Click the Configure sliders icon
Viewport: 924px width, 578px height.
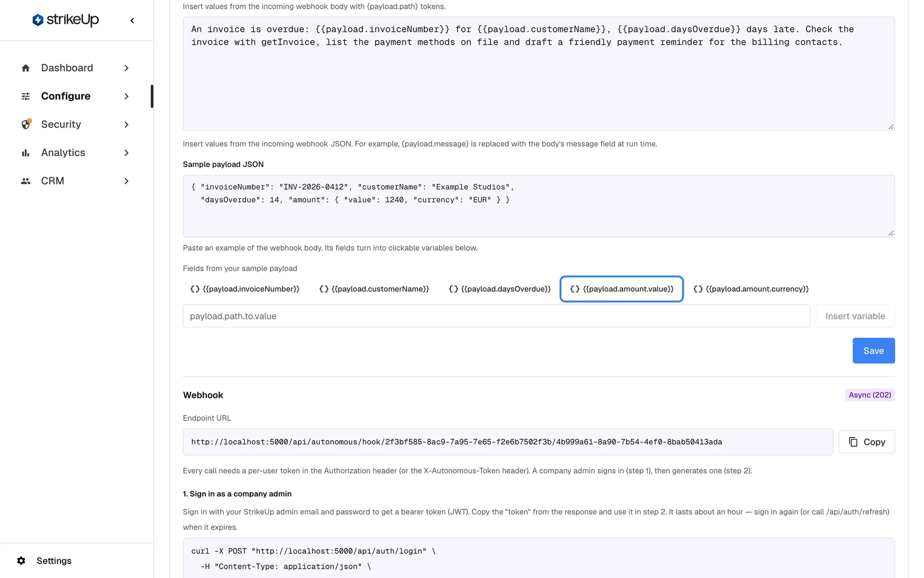[26, 96]
